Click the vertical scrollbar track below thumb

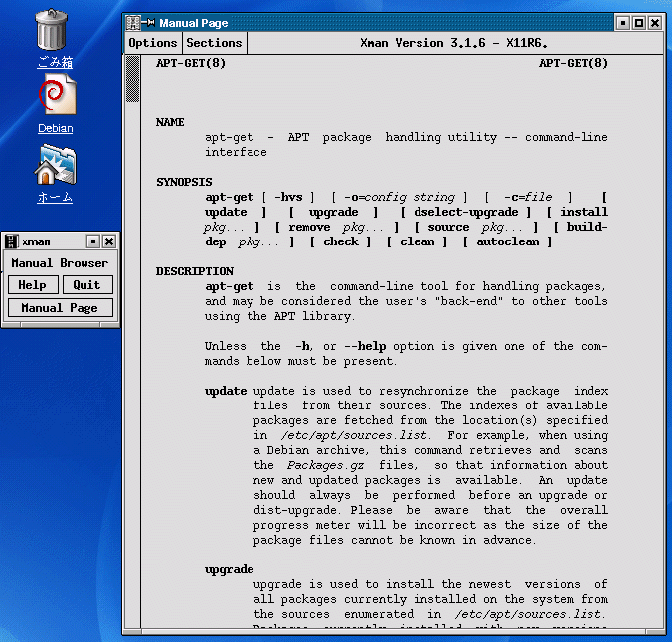pos(133,365)
